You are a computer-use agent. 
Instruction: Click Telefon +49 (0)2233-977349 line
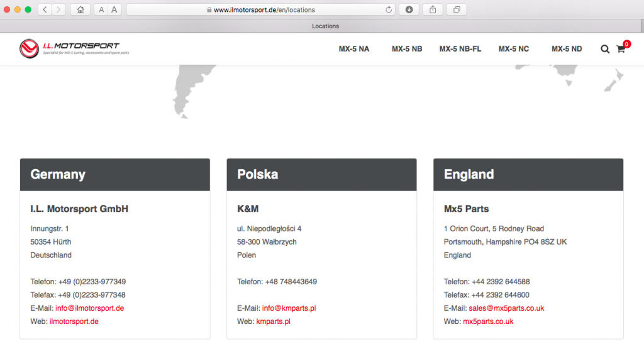(x=78, y=282)
